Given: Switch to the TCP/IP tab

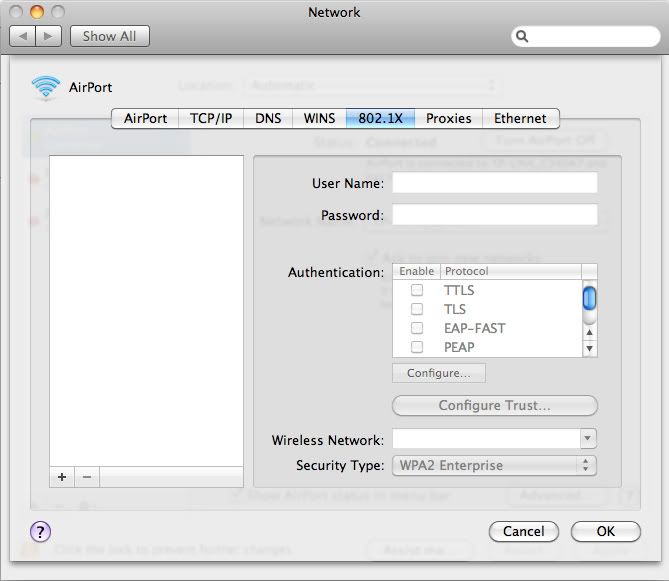Looking at the screenshot, I should point(211,118).
